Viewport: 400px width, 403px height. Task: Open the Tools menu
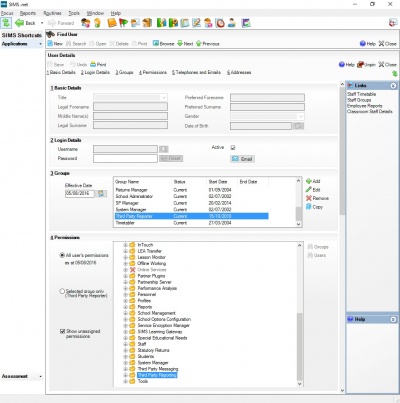pyautogui.click(x=74, y=13)
